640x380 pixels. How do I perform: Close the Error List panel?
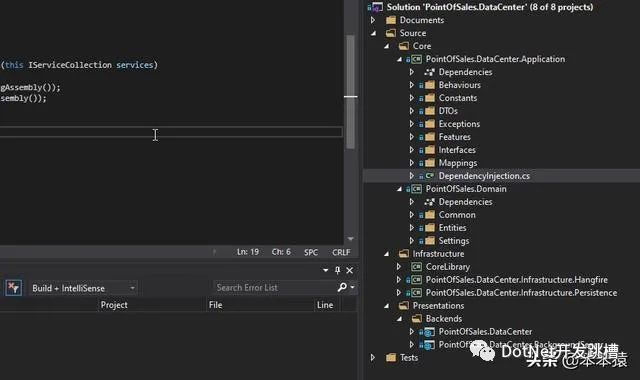[x=350, y=270]
